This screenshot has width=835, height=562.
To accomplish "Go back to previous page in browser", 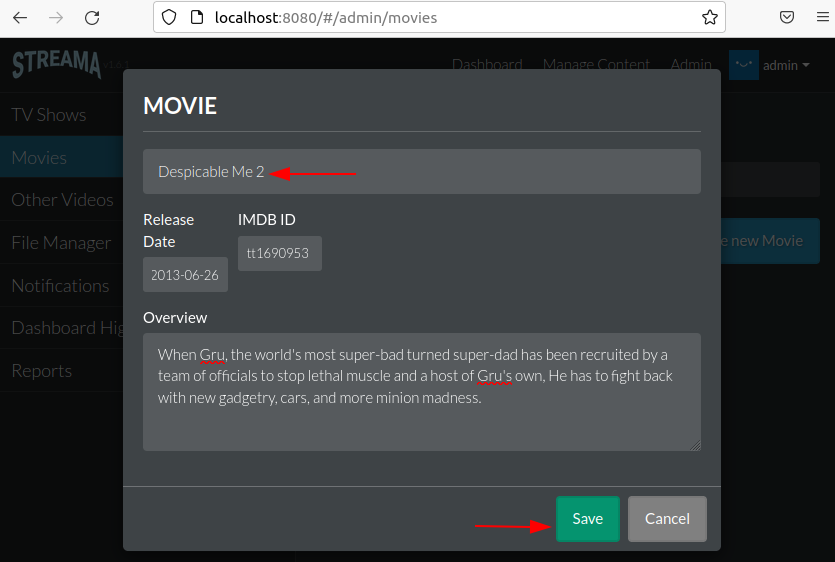I will pyautogui.click(x=20, y=18).
